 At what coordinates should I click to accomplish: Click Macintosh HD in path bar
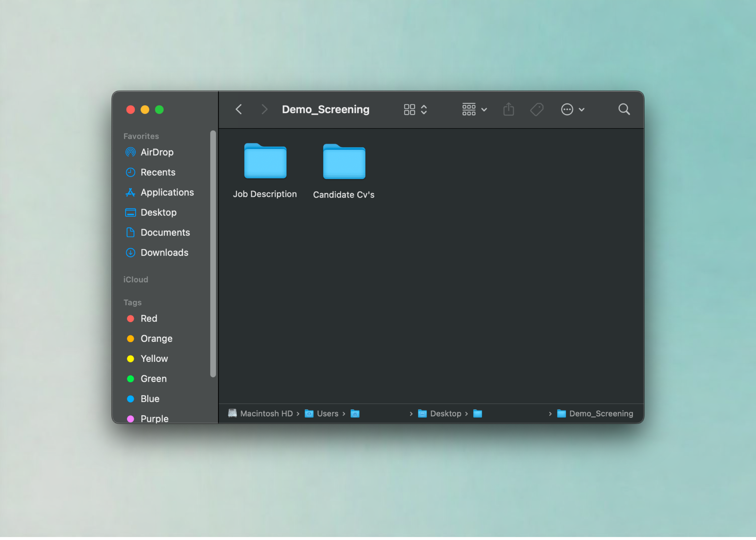coord(266,413)
